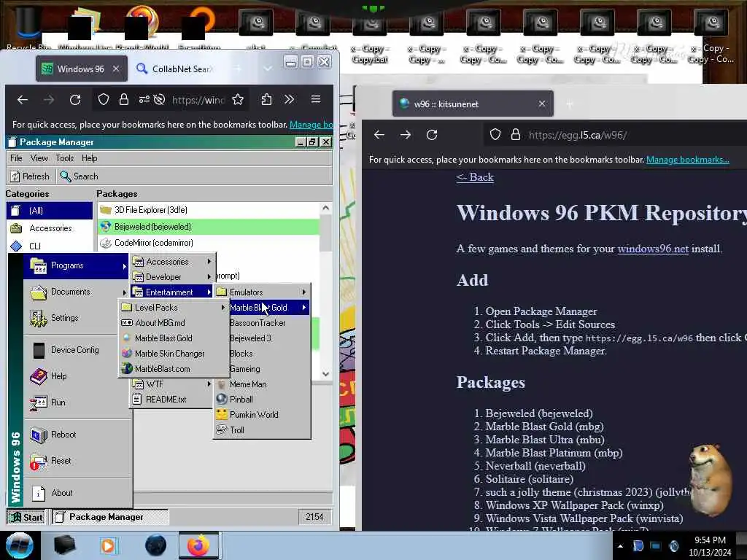This screenshot has height=560, width=747.
Task: Select Accessories category in Package Manager
Action: click(50, 228)
